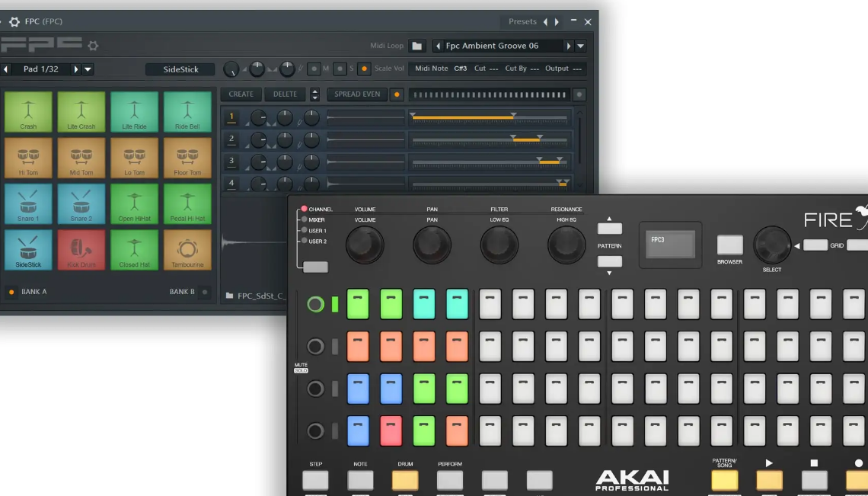Select the Lo Tom pad
Image resolution: width=868 pixels, height=496 pixels.
[135, 158]
